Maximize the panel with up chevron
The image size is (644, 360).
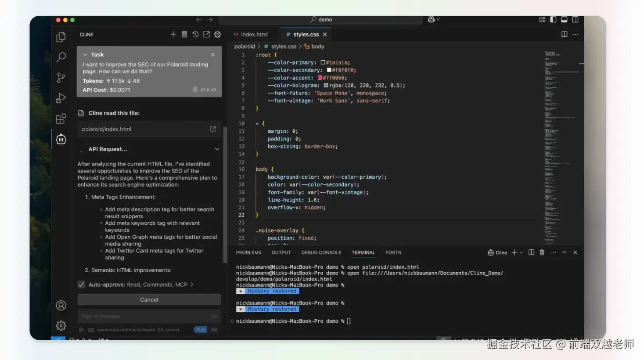[x=564, y=252]
